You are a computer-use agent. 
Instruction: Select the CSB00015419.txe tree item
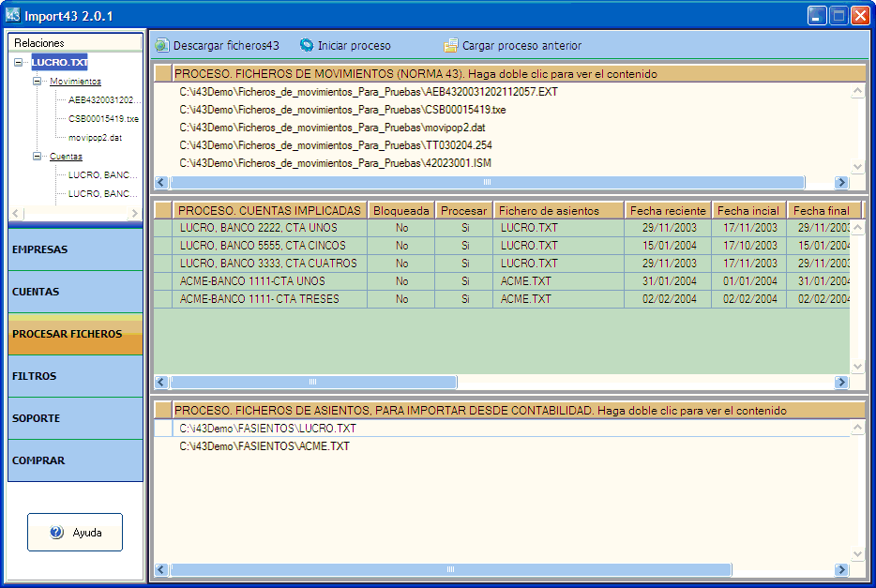(x=103, y=119)
